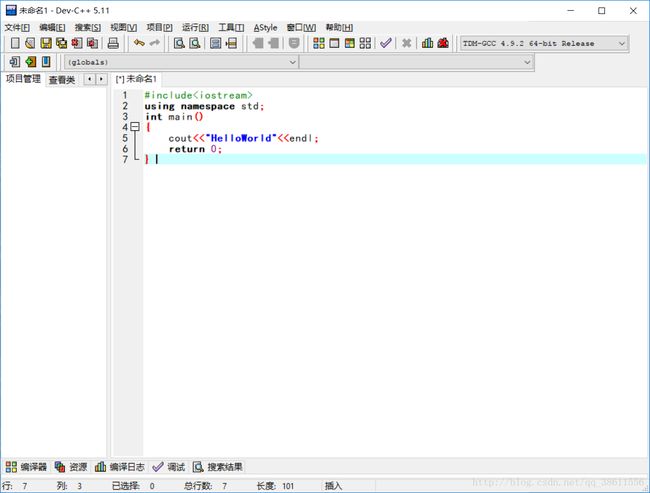Click the Print icon

click(113, 43)
